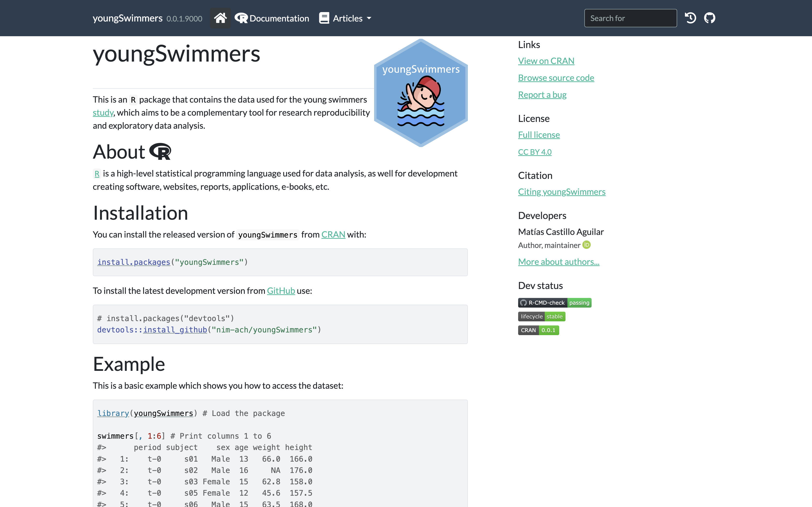This screenshot has height=507, width=812.
Task: Click the youngSwimmers hexagon logo
Action: coord(421,93)
